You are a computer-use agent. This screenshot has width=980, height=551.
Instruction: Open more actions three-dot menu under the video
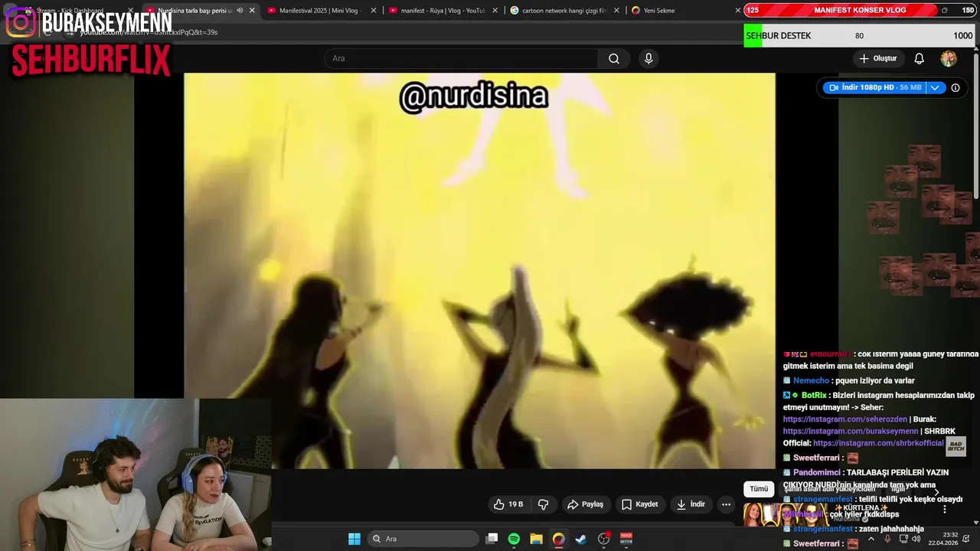726,504
